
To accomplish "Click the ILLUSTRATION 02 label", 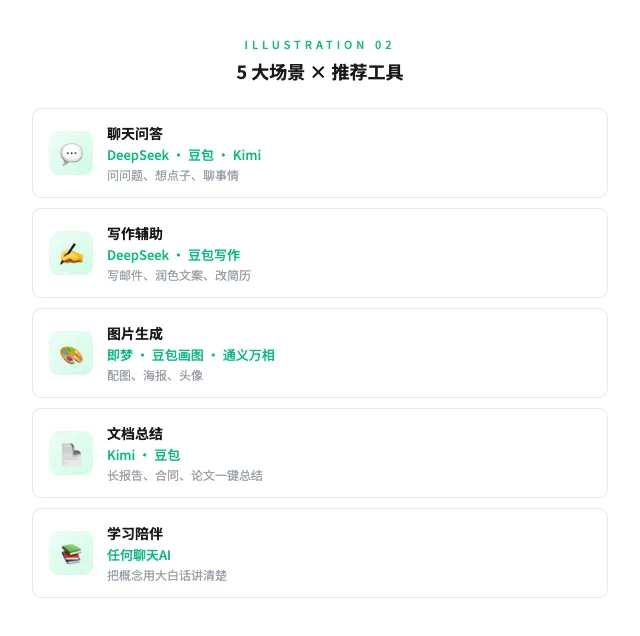I will [318, 45].
